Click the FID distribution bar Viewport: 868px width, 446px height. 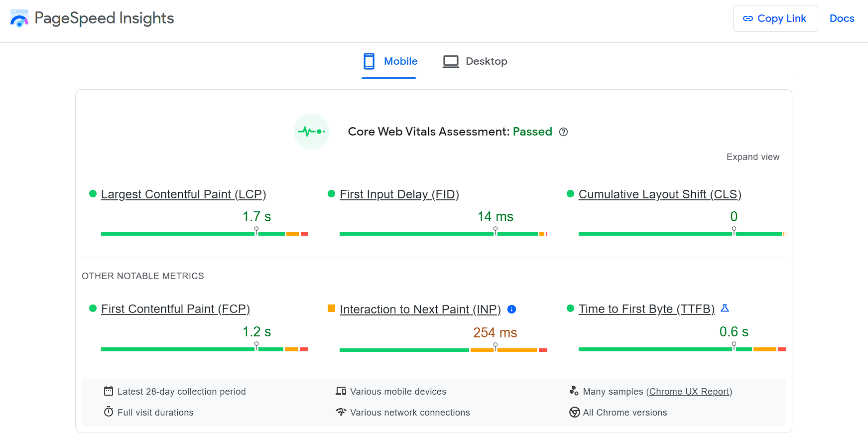(x=444, y=234)
